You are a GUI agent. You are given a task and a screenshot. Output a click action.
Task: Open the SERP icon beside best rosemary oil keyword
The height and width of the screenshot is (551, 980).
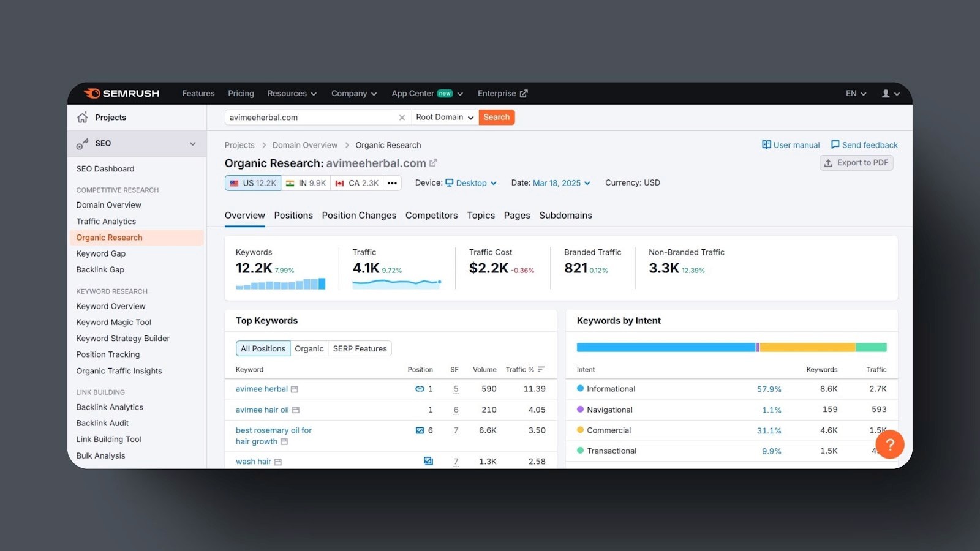point(284,442)
